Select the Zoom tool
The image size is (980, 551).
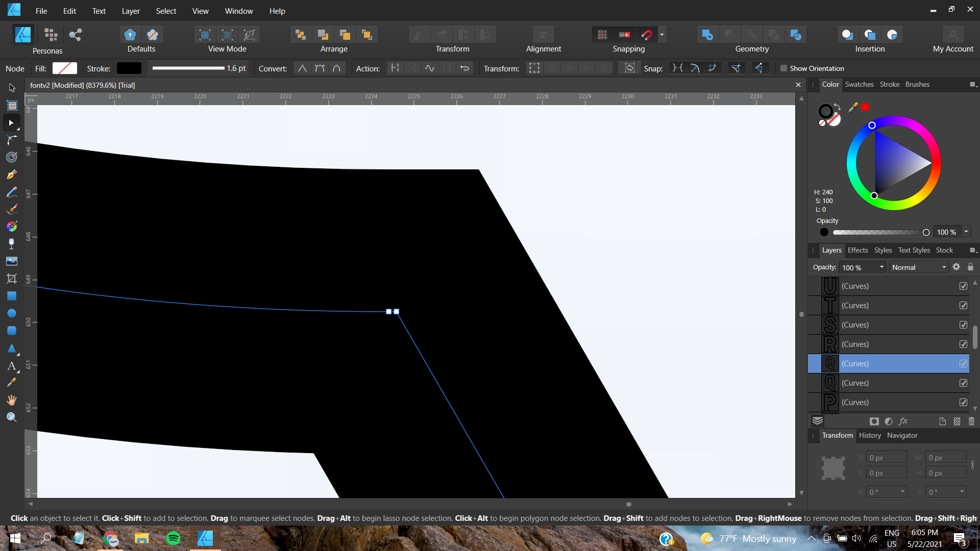point(12,417)
